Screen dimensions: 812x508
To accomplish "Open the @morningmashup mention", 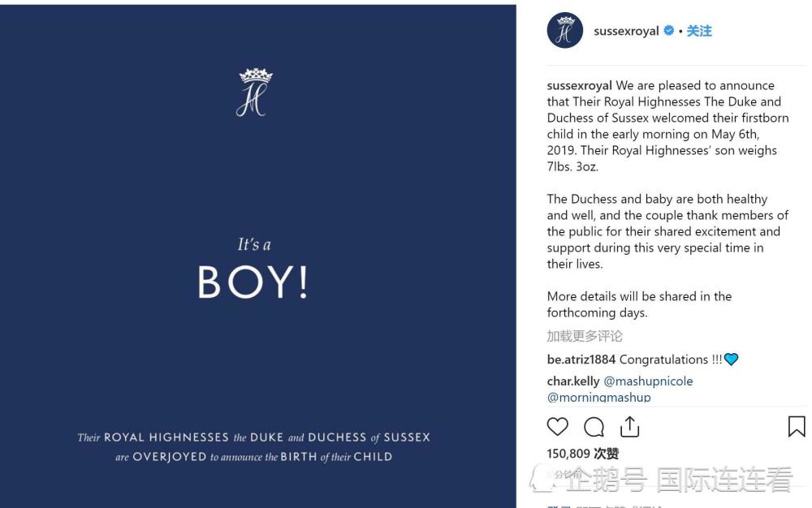I will click(598, 397).
